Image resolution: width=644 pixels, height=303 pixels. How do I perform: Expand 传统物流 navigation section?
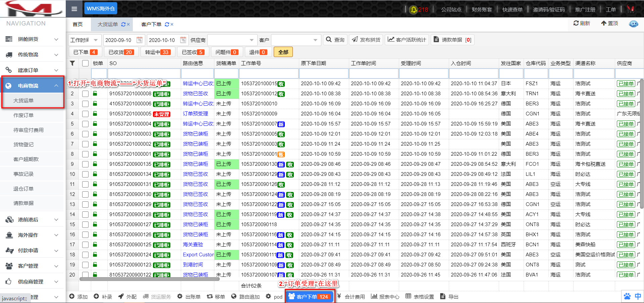32,55
